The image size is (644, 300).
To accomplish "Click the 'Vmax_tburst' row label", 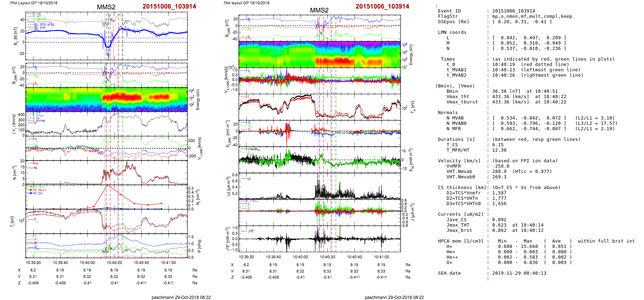I will point(462,102).
